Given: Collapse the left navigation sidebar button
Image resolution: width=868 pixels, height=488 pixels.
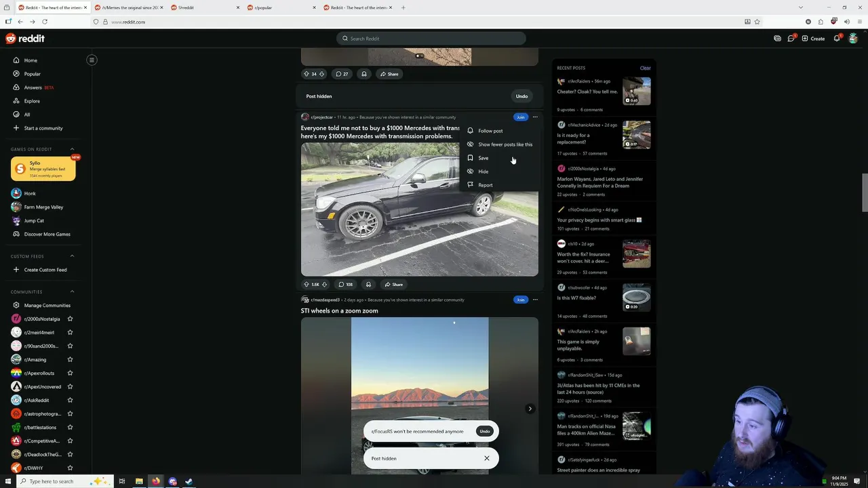Looking at the screenshot, I should coord(92,60).
